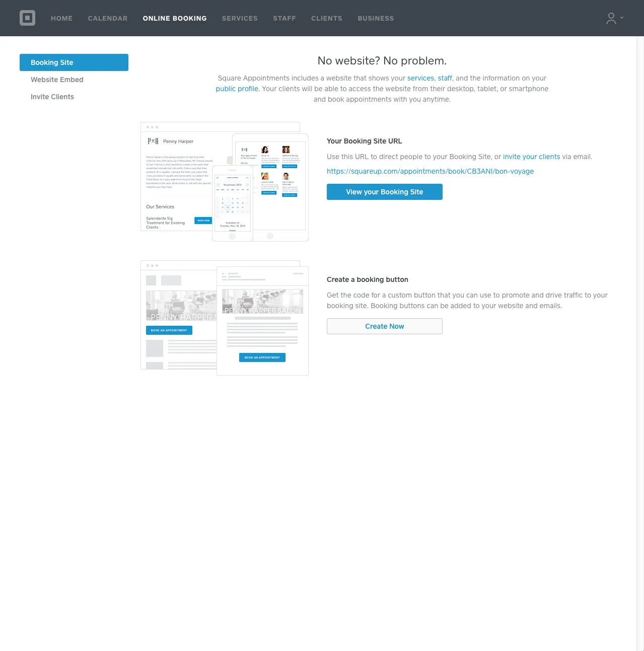Image resolution: width=644 pixels, height=651 pixels.
Task: Open the user account profile menu
Action: (x=614, y=18)
